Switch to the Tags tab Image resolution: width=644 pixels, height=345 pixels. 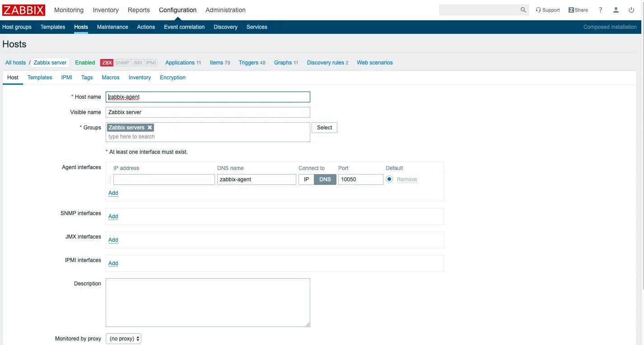pyautogui.click(x=87, y=78)
